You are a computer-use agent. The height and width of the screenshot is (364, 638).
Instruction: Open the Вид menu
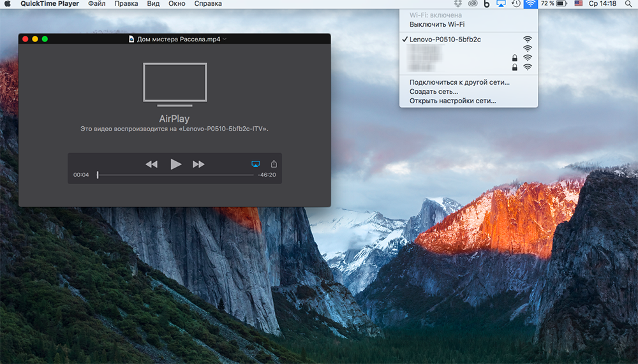[x=153, y=4]
